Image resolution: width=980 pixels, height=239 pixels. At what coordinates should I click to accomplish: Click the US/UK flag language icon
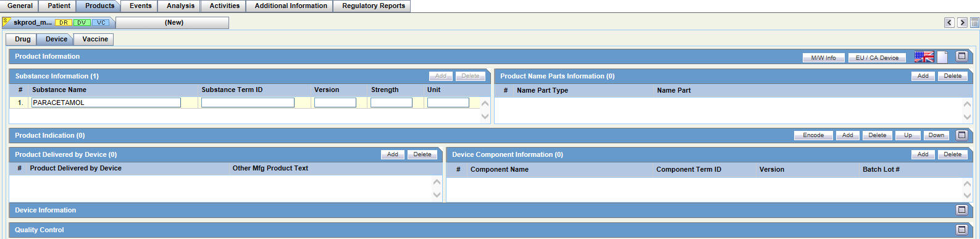point(924,57)
